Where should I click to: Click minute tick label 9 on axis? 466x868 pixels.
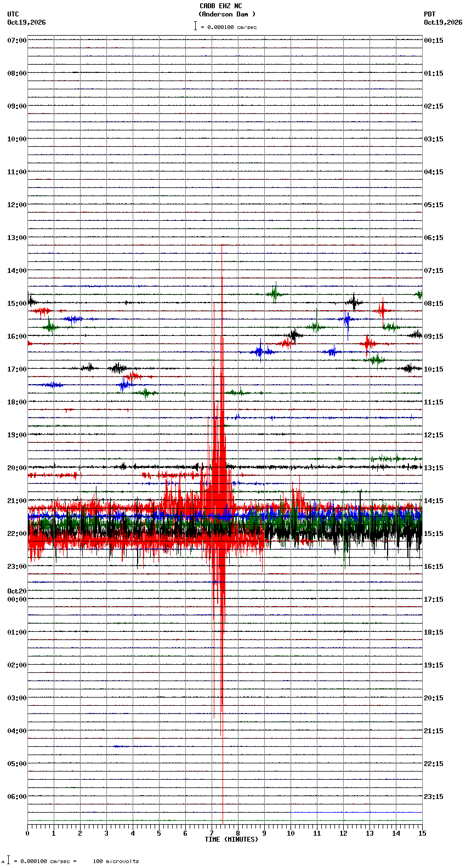pyautogui.click(x=264, y=833)
